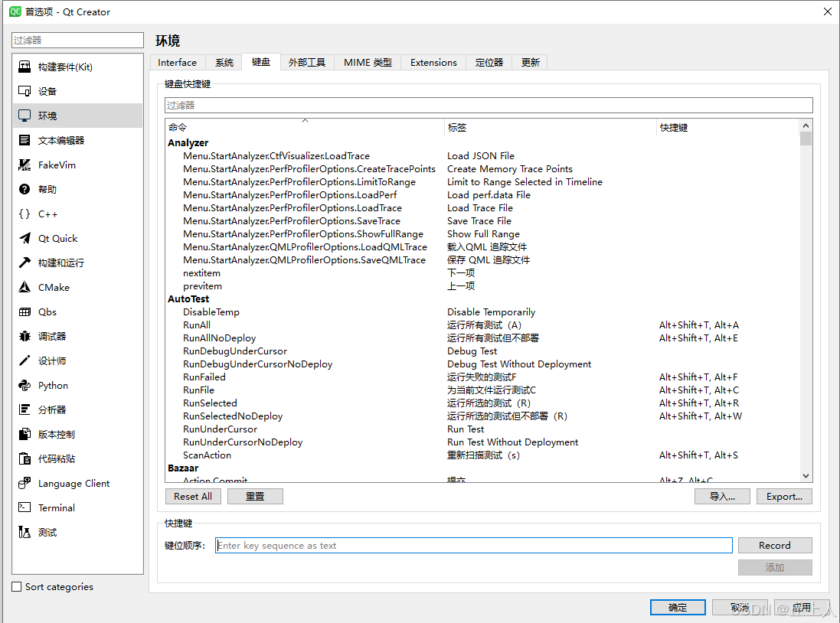
Task: Click the 标签 column header
Action: coord(551,128)
